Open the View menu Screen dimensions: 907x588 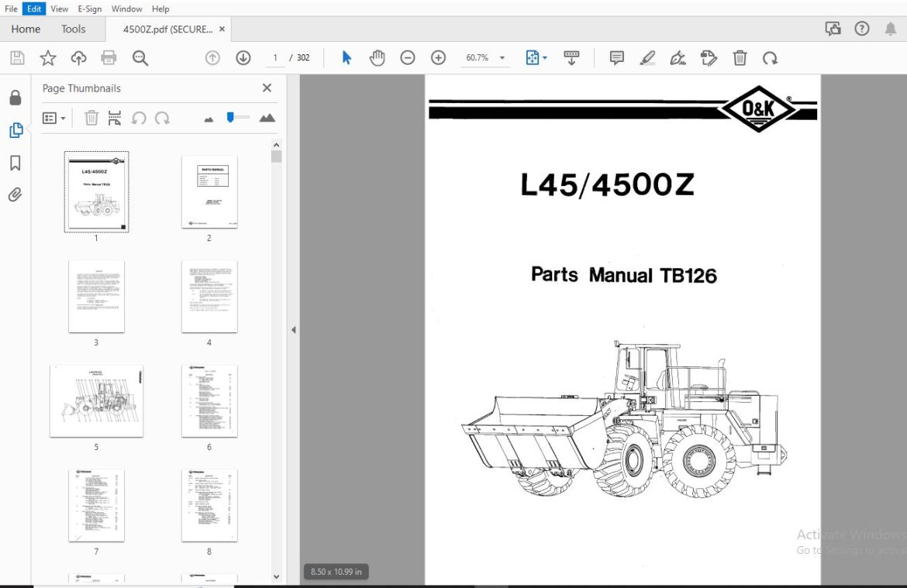[x=59, y=9]
